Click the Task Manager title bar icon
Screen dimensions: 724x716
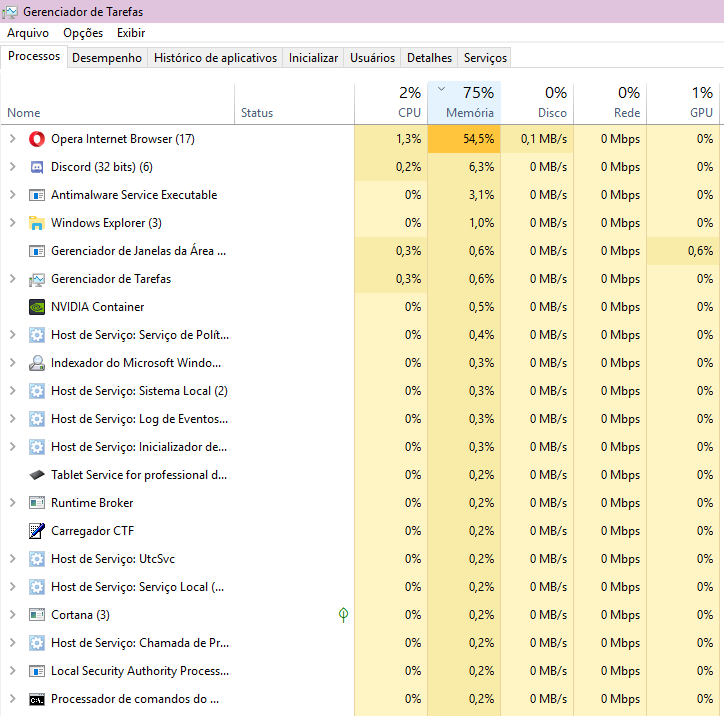(10, 12)
